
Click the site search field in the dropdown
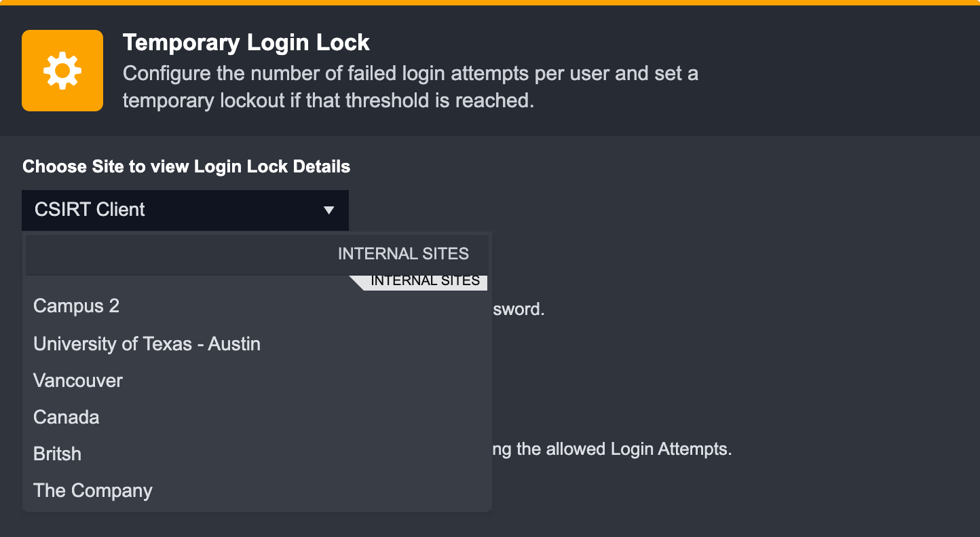pyautogui.click(x=176, y=255)
